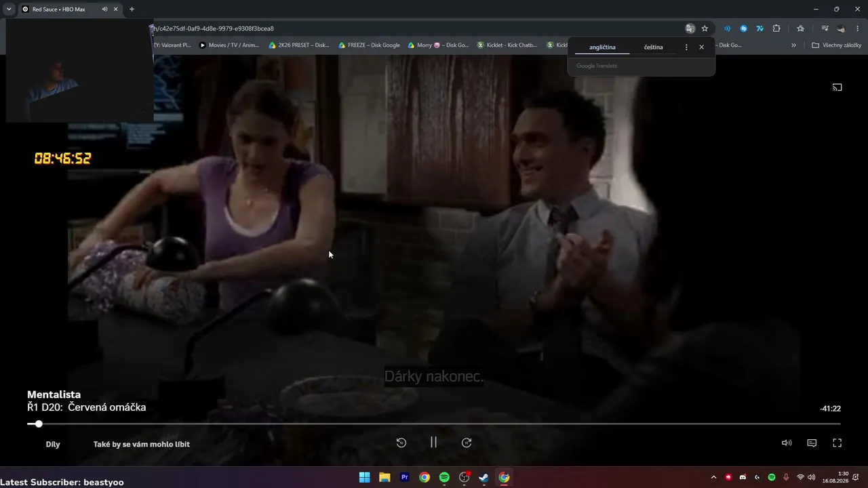Expand the hidden bookmarks overflow chevron
The height and width of the screenshot is (488, 868).
(793, 45)
